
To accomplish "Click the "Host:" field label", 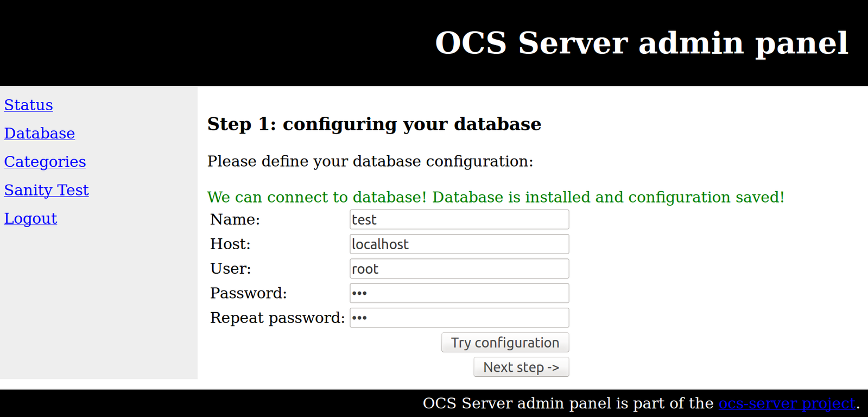I will pyautogui.click(x=230, y=244).
